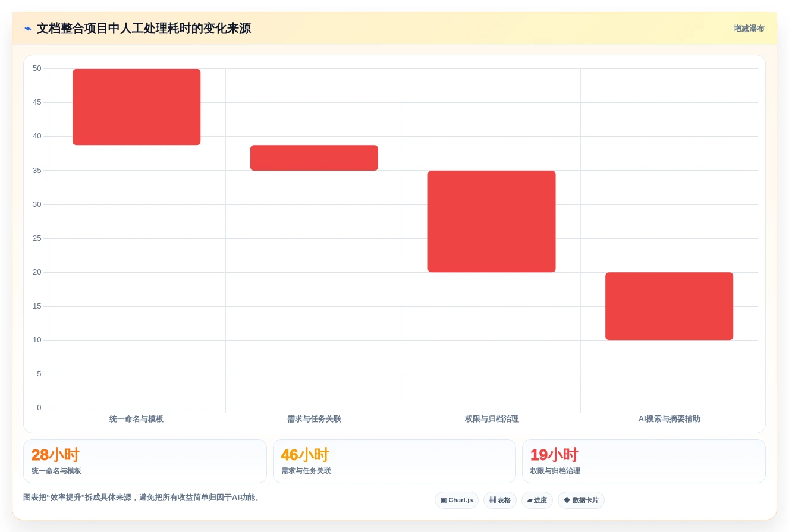Click the 需求与任务关联 red waterfall bar

coord(314,158)
